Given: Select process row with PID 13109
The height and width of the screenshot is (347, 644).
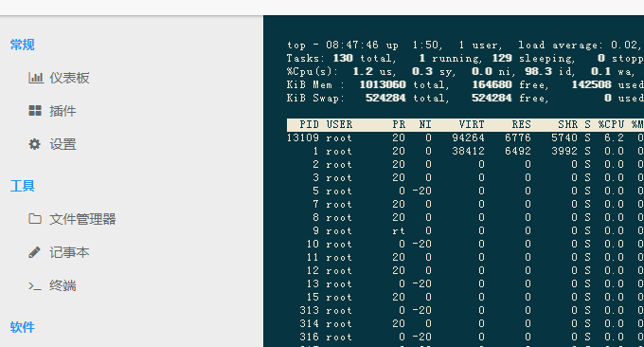Looking at the screenshot, I should 465,137.
